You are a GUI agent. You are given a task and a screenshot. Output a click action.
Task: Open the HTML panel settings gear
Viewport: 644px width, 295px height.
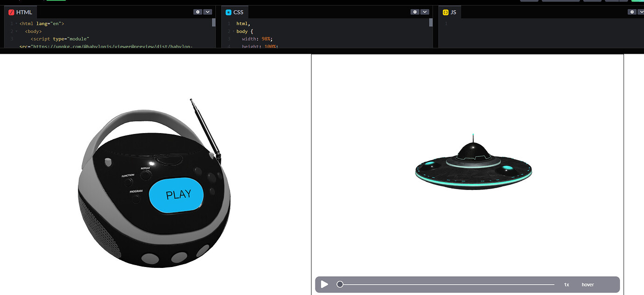coord(197,12)
